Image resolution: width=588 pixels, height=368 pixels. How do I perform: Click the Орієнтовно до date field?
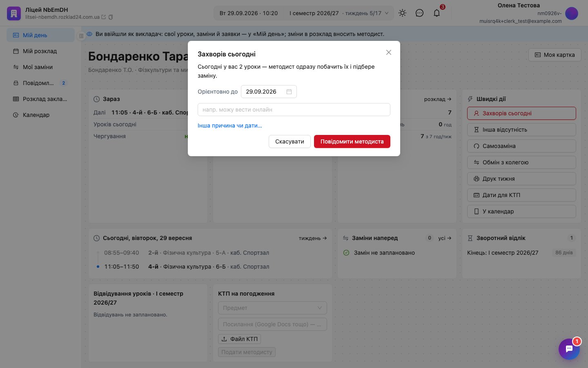pyautogui.click(x=269, y=92)
